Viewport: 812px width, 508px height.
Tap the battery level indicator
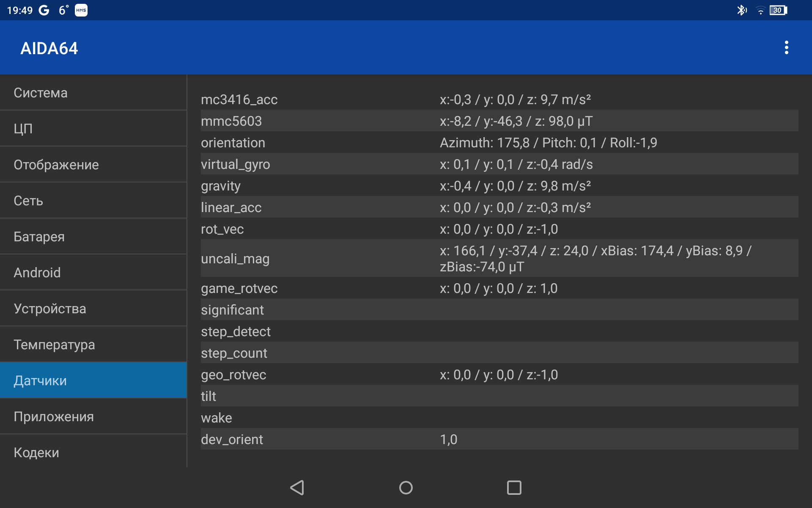pyautogui.click(x=778, y=10)
